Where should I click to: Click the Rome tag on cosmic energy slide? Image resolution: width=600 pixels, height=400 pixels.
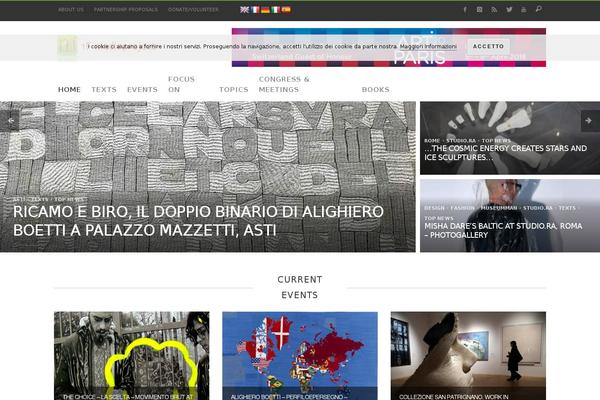pos(432,140)
